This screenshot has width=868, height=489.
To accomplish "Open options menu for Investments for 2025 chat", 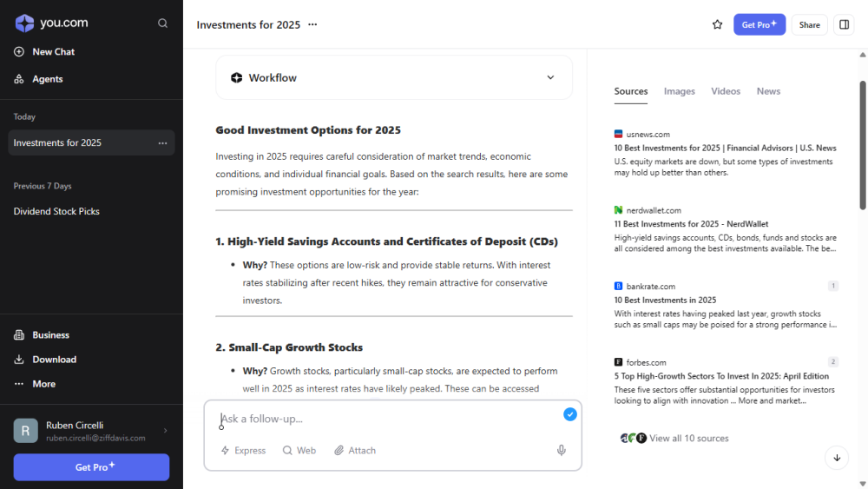I will pos(162,143).
